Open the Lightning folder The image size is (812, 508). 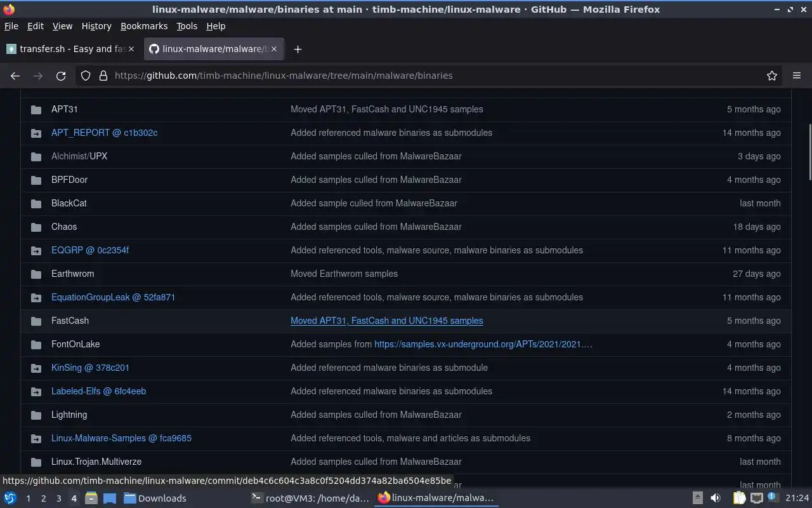point(69,415)
